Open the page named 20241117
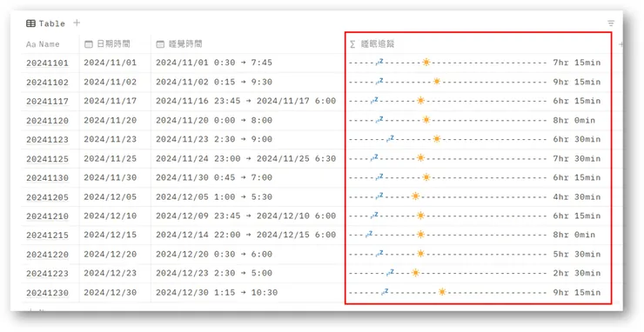This screenshot has height=332, width=644. point(47,102)
